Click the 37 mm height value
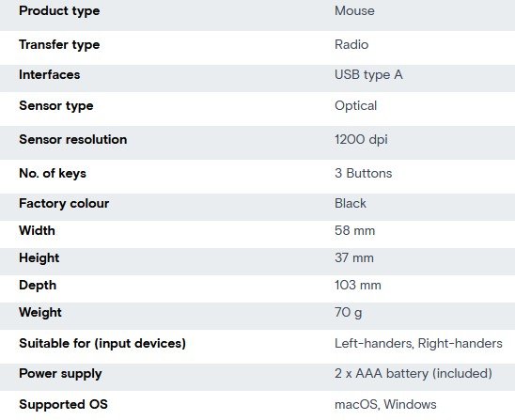 click(354, 257)
